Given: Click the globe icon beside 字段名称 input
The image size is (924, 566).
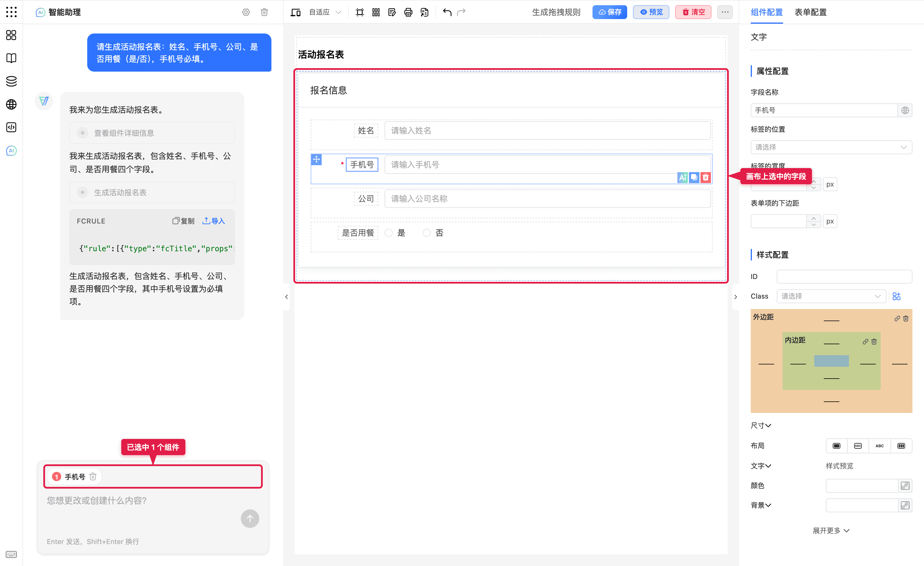Looking at the screenshot, I should pos(905,110).
